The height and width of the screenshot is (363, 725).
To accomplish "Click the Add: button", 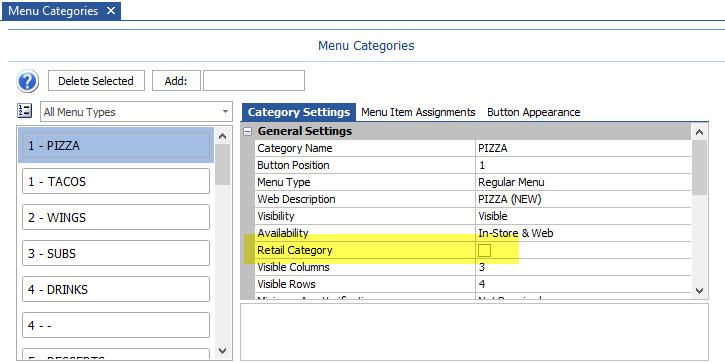I will [176, 81].
